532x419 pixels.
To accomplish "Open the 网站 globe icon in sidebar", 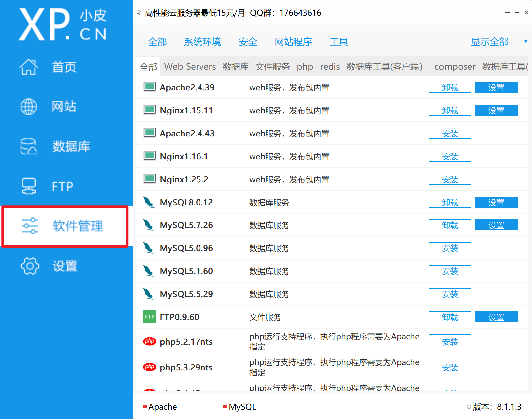I will point(29,107).
